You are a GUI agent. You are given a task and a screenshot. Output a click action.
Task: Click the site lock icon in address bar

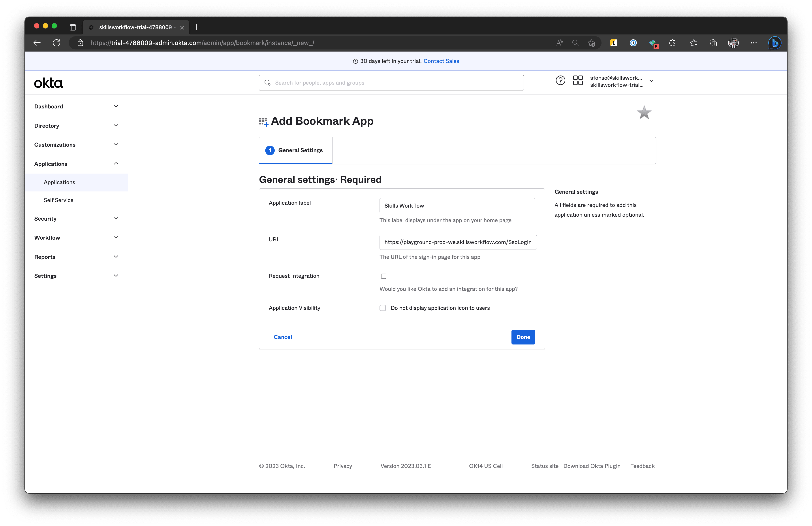[80, 43]
